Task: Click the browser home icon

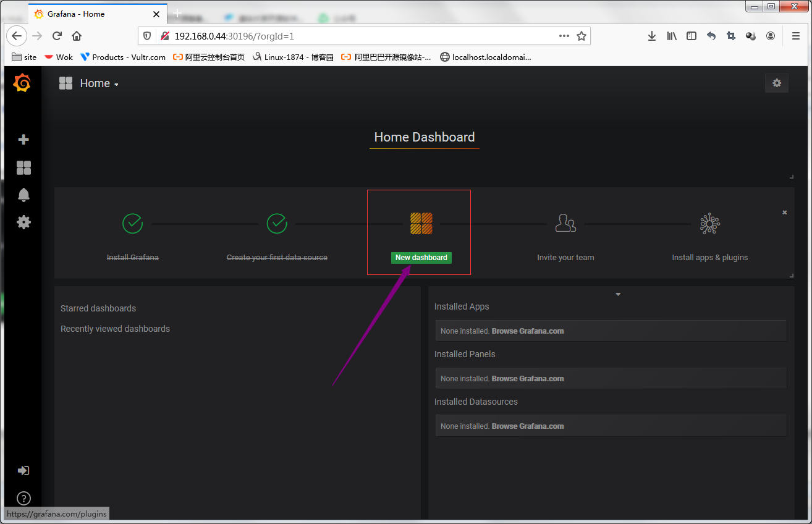Action: (x=77, y=36)
